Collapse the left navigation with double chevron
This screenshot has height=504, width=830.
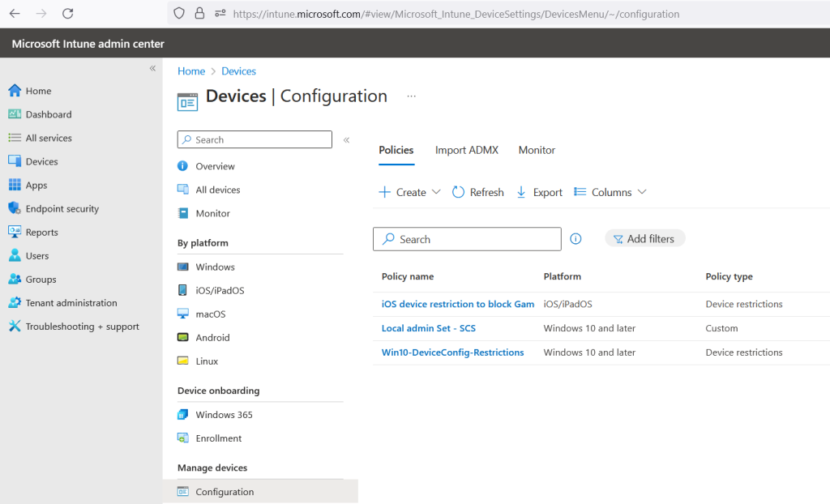(152, 69)
